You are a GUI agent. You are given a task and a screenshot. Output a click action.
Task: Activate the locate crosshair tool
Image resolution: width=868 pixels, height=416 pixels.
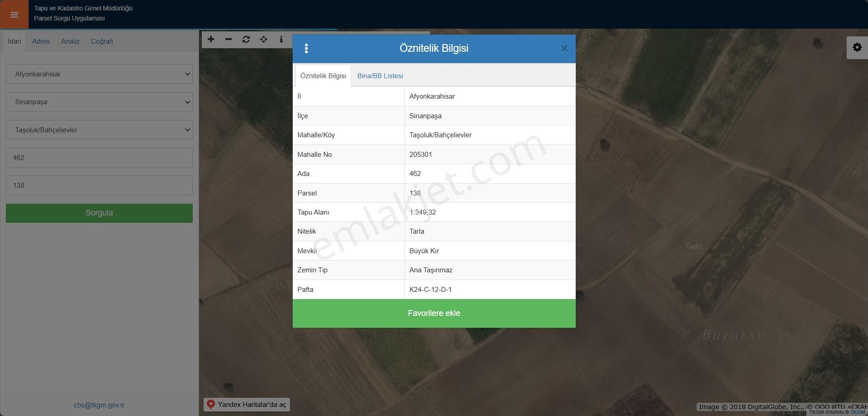[x=264, y=40]
